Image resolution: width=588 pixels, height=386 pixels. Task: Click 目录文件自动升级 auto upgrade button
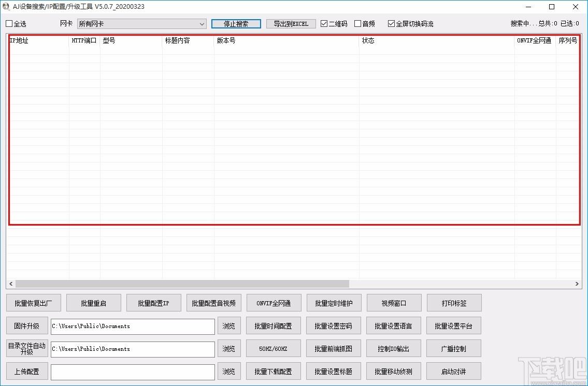coord(27,349)
